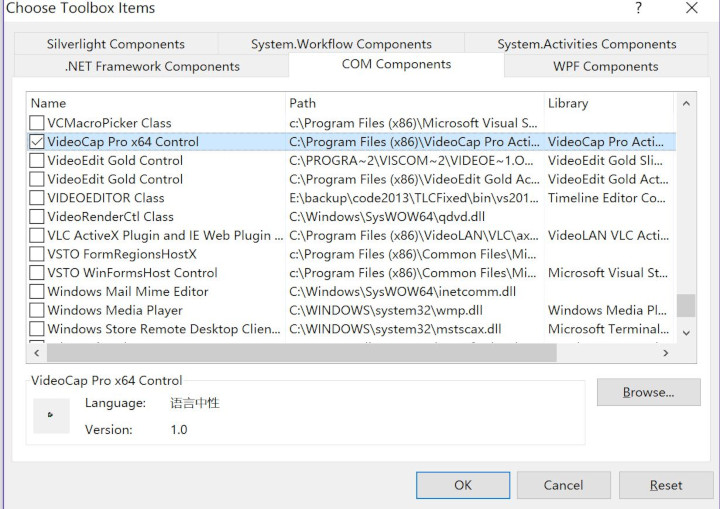Screen dimensions: 720x509
Task: Enable the VideoRenderCtl Class checkbox
Action: (37, 217)
